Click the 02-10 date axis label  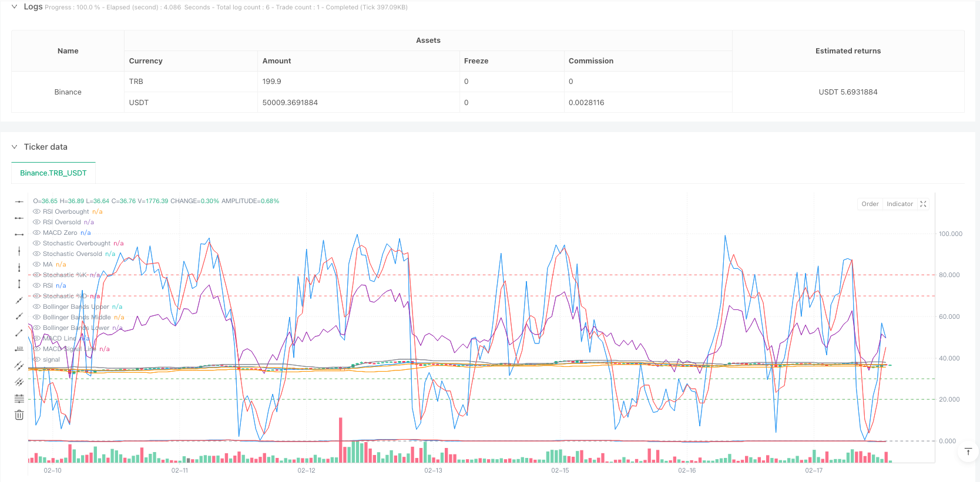click(53, 470)
